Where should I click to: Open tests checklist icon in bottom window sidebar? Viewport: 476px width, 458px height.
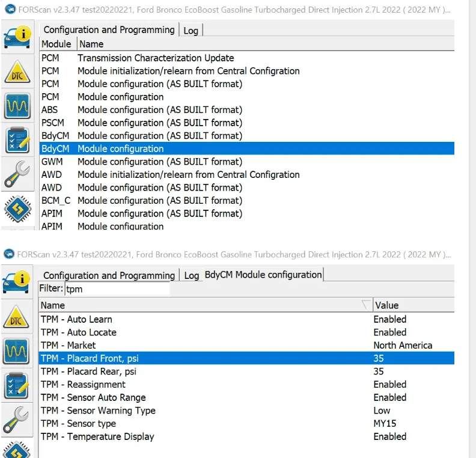coord(16,386)
